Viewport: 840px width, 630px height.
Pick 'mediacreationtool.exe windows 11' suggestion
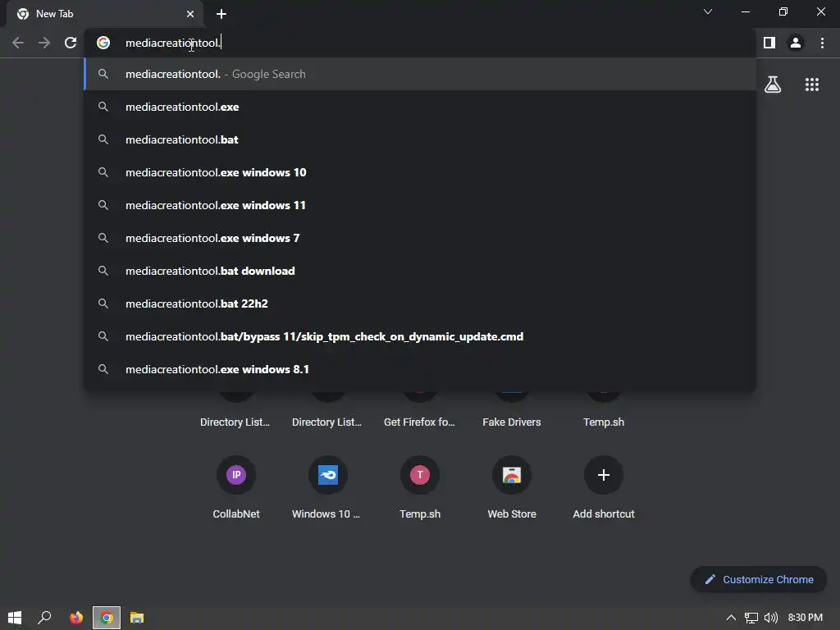pos(420,205)
